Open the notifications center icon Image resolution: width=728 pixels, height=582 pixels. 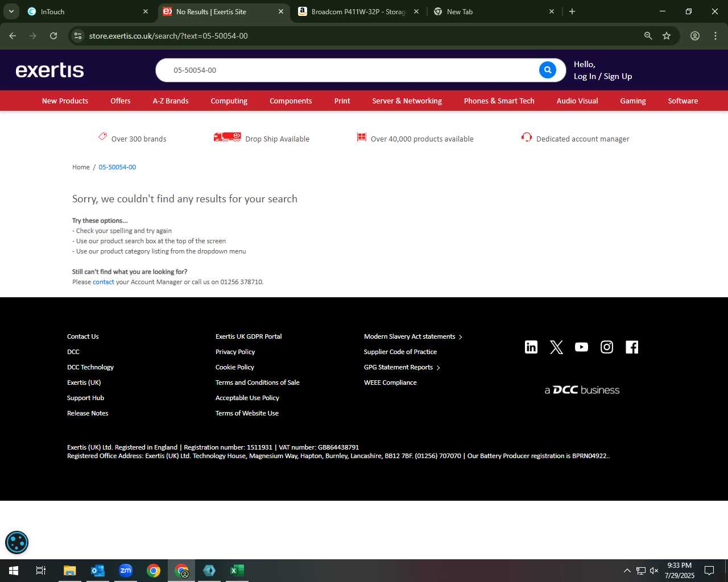coord(709,571)
